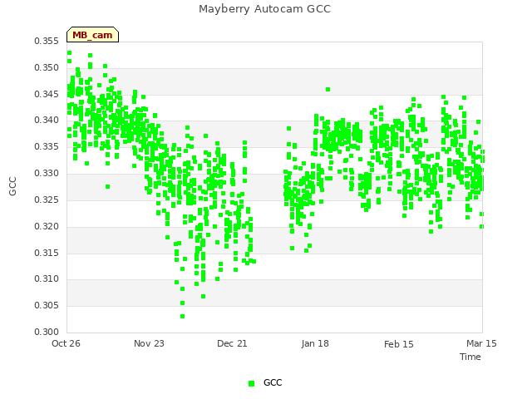The width and height of the screenshot is (532, 399).
Task: Click the 0.335 y-axis value
Action: 47,147
